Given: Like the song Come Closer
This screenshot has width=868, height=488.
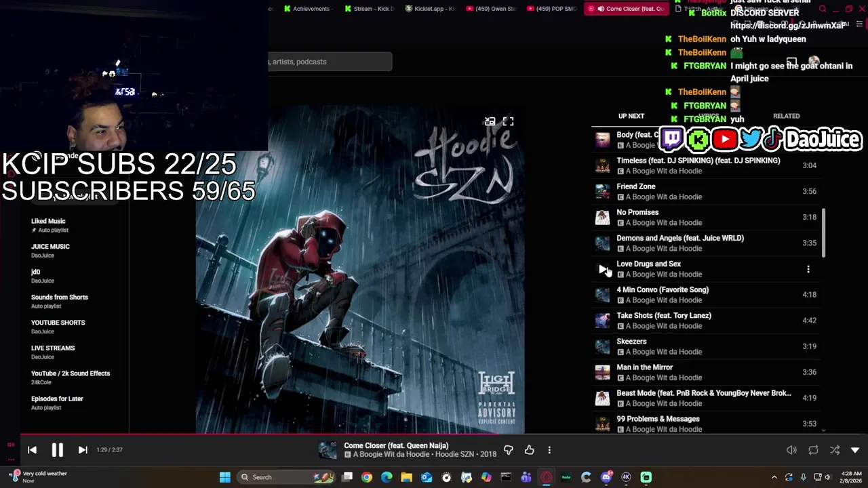Looking at the screenshot, I should tap(529, 450).
